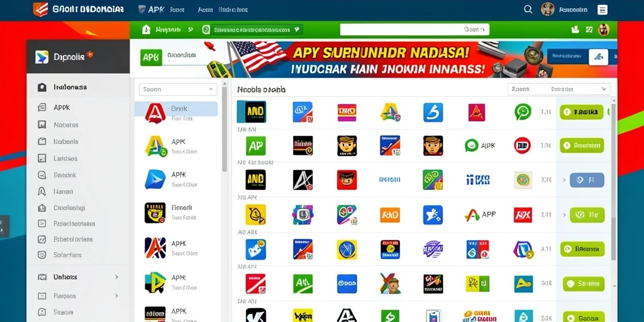Viewport: 644px width, 322px height.
Task: Click the blue action button in the third row
Action: (587, 180)
